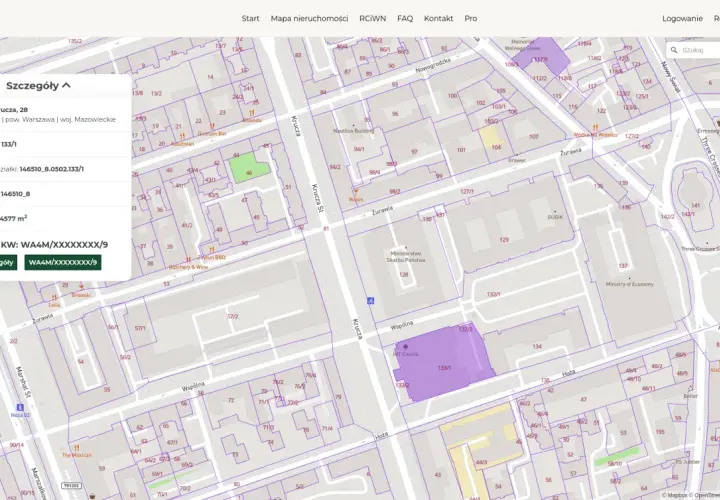Select the purple parcel 111/28
The width and height of the screenshot is (720, 500).
[542, 57]
